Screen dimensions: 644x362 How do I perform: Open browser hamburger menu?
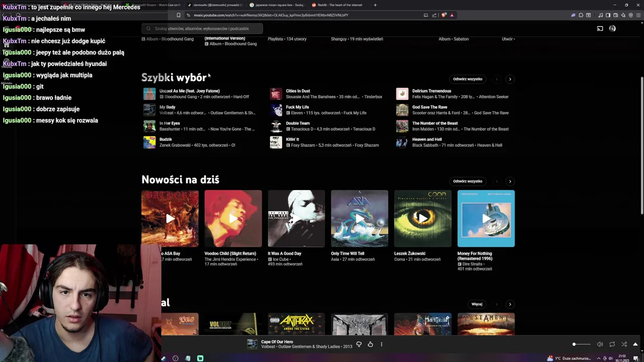coord(638,15)
